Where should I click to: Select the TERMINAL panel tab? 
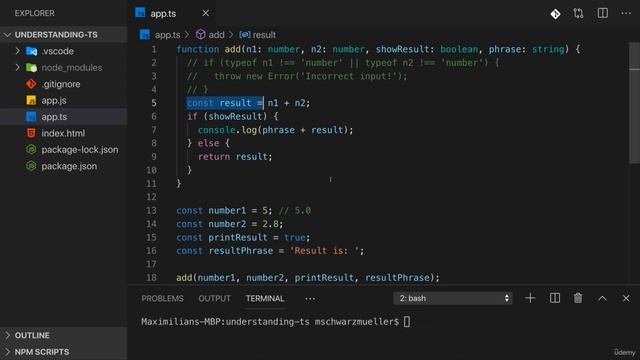point(265,298)
